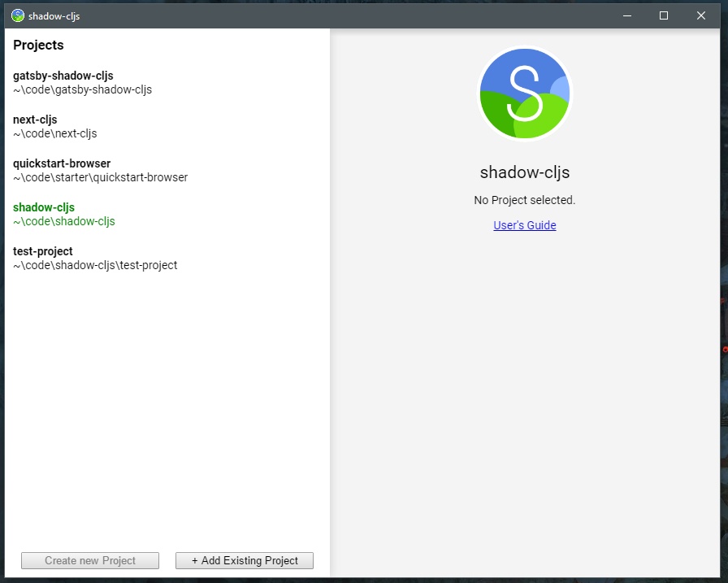
Task: Click path ~\code\gatsby-shadow-cljs
Action: point(83,89)
